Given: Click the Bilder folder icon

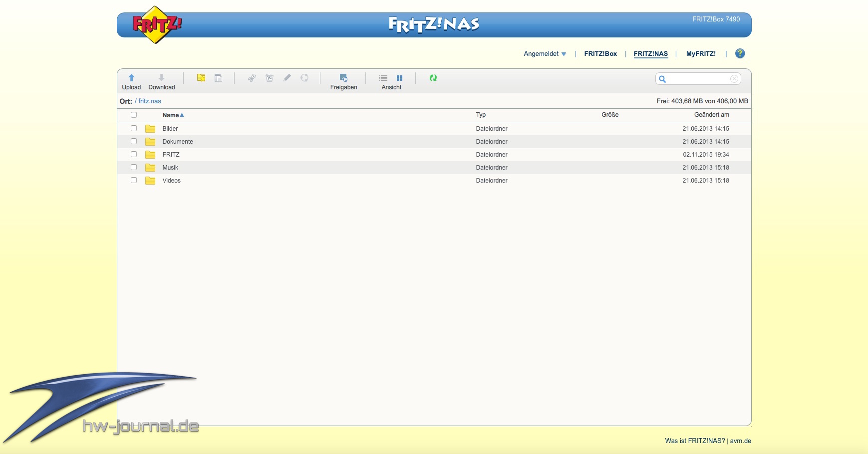Looking at the screenshot, I should 150,129.
